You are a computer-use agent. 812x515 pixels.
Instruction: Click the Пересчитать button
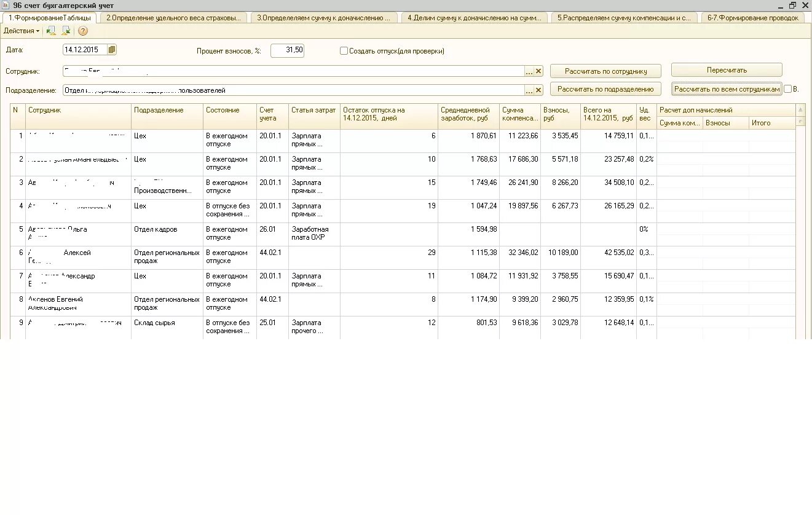[727, 70]
